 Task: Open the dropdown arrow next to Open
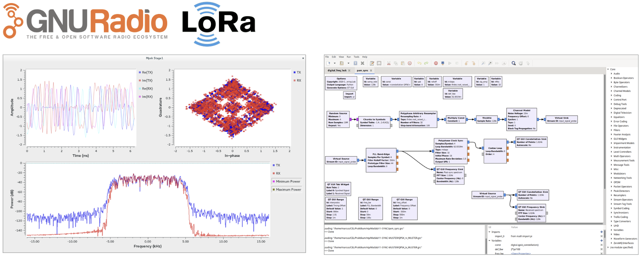pos(348,63)
